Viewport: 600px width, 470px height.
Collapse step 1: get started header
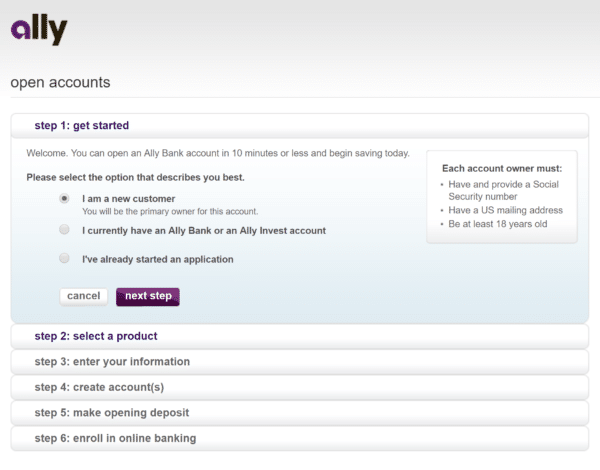coord(300,126)
